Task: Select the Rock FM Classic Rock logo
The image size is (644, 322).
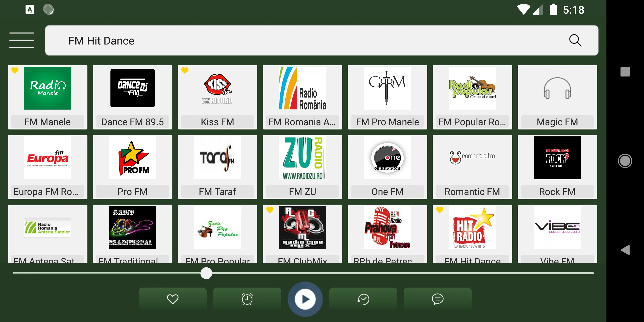Action: (557, 158)
